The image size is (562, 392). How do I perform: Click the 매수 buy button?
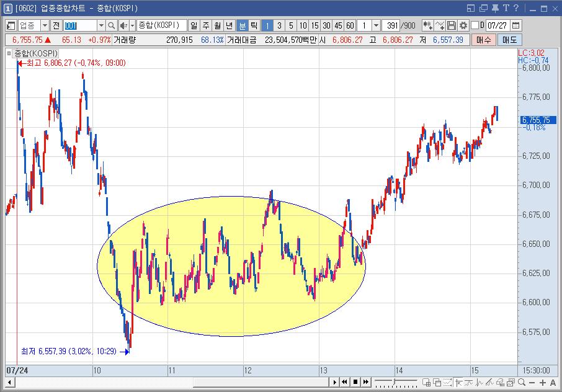483,40
